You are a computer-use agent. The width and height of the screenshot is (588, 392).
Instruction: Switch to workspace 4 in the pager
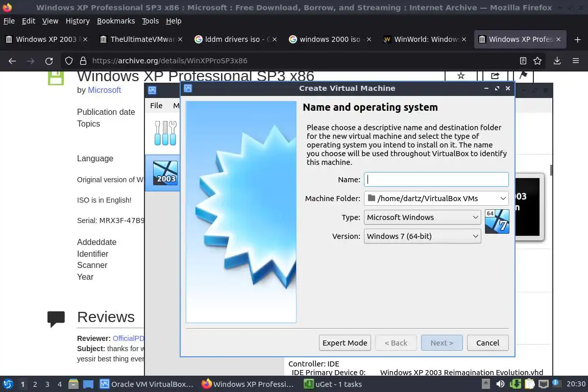[60, 384]
